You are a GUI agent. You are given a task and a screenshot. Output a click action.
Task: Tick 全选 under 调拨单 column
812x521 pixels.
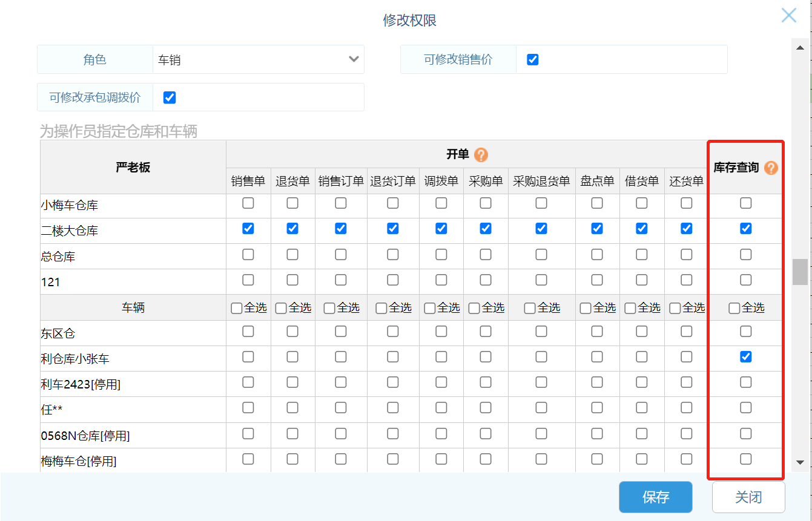click(430, 309)
